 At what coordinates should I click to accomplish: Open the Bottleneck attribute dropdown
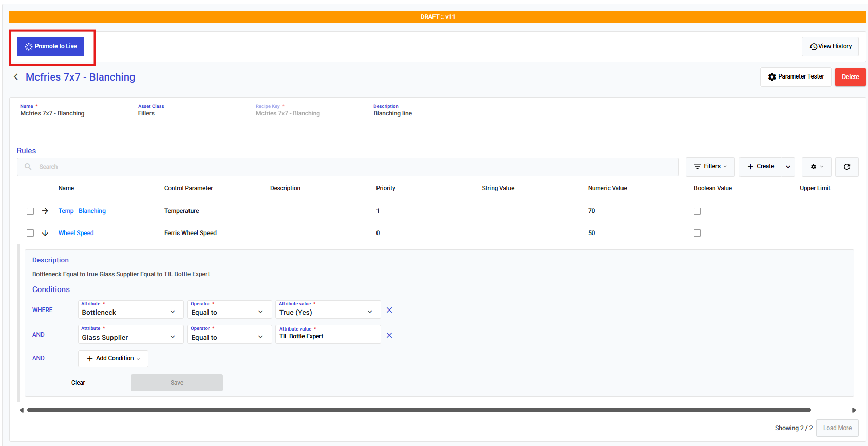130,310
